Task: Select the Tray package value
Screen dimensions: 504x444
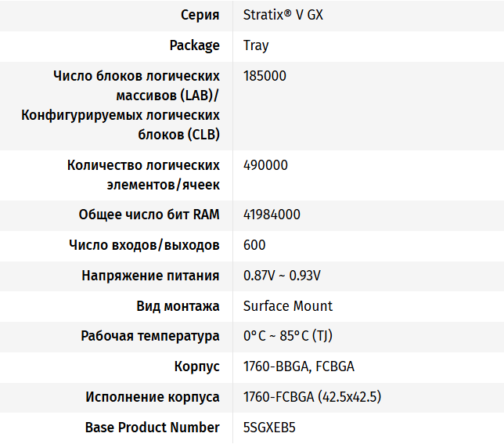Action: click(x=256, y=45)
